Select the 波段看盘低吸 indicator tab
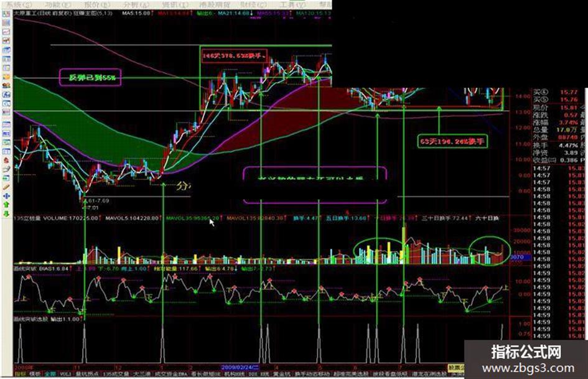The image size is (588, 379). (x=390, y=374)
